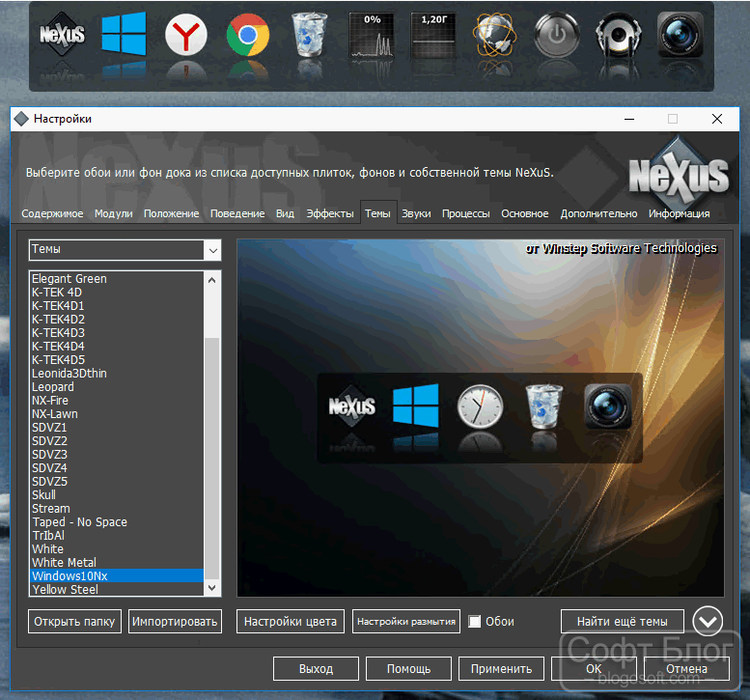Click the Настройки window title diamond icon
Image resolution: width=750 pixels, height=700 pixels.
21,119
